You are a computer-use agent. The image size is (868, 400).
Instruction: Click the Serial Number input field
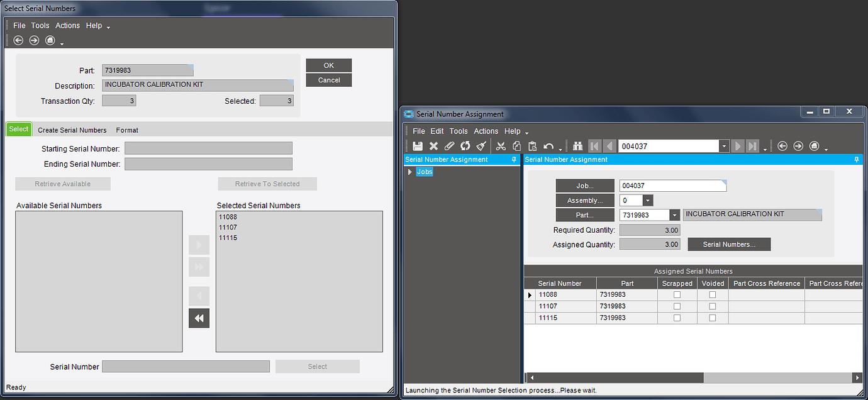point(186,366)
